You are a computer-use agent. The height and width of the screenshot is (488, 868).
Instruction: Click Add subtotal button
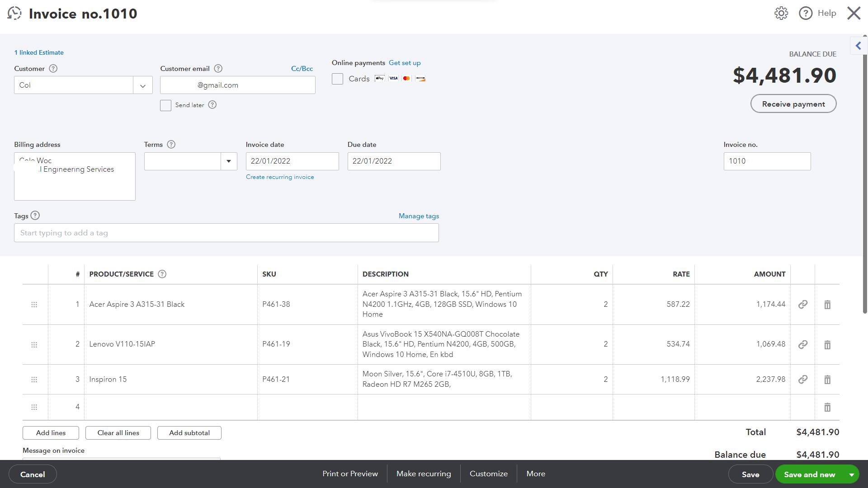coord(189,433)
